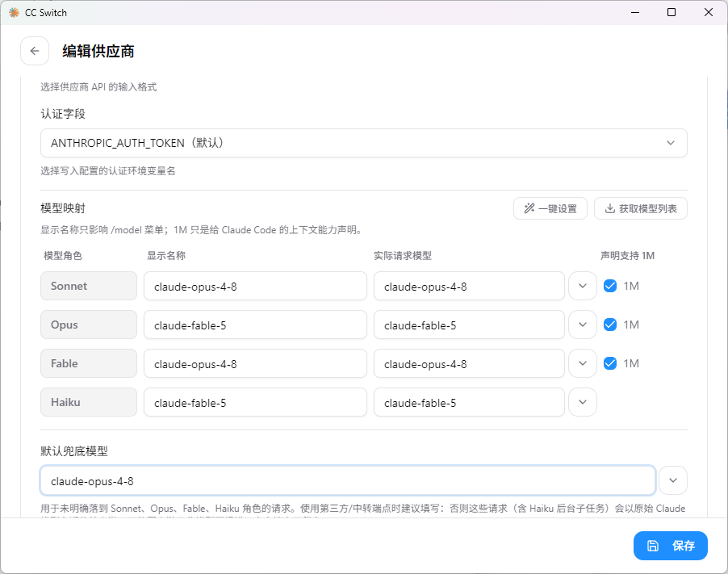The width and height of the screenshot is (728, 574).
Task: Edit the Fable actual request model field
Action: point(469,363)
